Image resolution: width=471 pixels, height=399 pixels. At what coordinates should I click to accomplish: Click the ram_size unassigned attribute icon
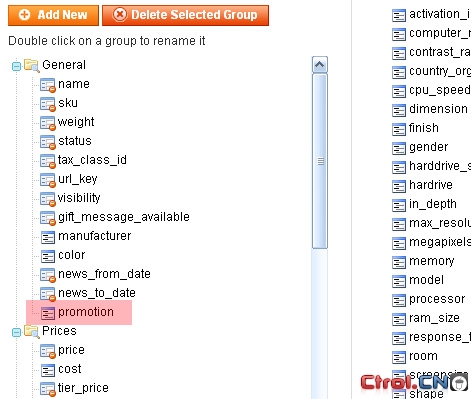(399, 319)
